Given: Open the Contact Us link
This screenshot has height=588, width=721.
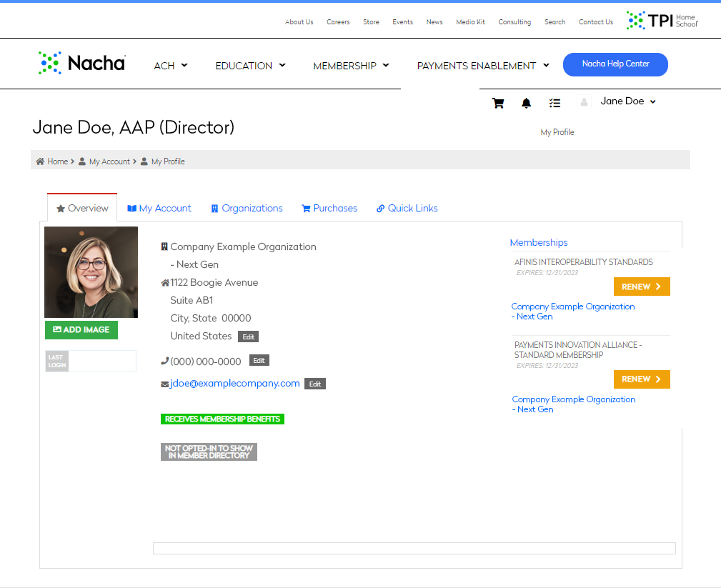Looking at the screenshot, I should (596, 22).
